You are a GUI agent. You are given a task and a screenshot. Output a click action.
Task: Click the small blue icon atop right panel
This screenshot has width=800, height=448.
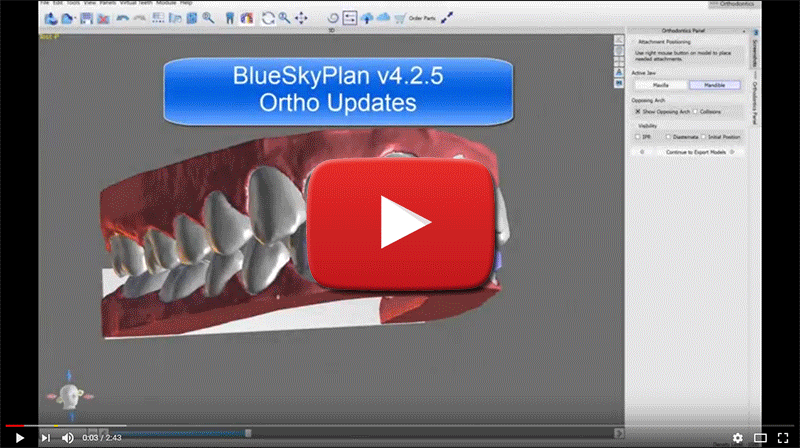pyautogui.click(x=756, y=32)
